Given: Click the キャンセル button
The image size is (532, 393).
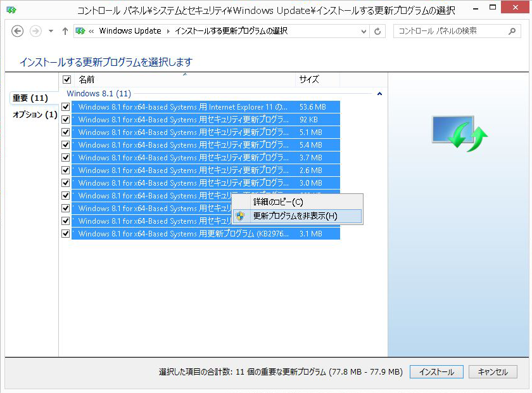Looking at the screenshot, I should [493, 372].
